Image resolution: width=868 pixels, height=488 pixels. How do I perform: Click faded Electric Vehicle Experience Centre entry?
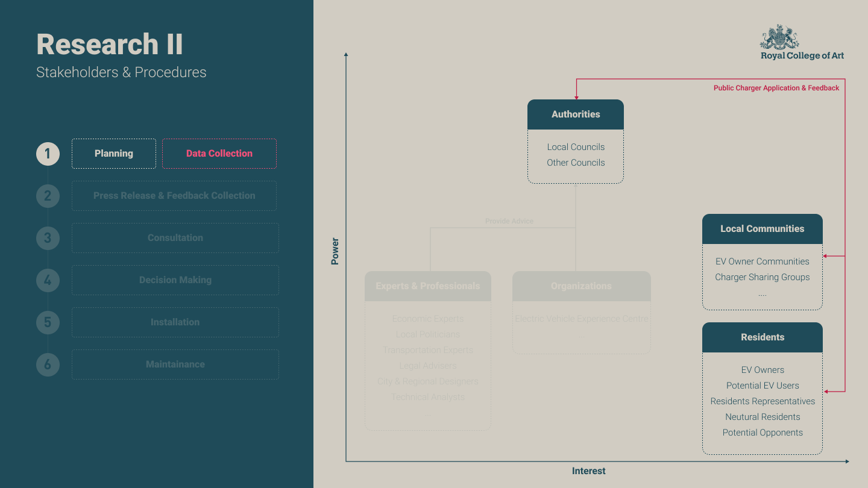click(582, 319)
